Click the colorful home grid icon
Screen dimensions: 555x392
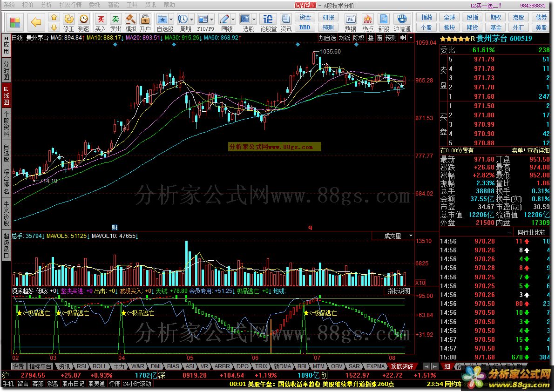[x=15, y=22]
